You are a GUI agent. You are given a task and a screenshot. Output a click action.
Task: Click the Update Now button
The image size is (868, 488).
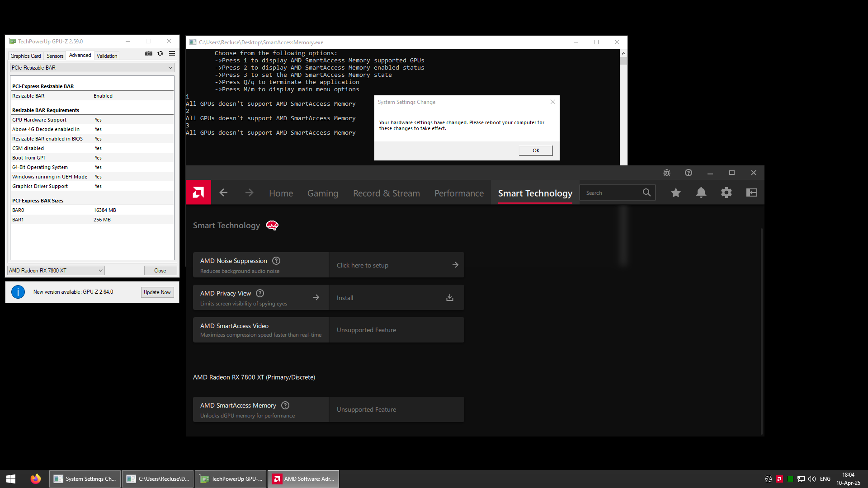(157, 292)
